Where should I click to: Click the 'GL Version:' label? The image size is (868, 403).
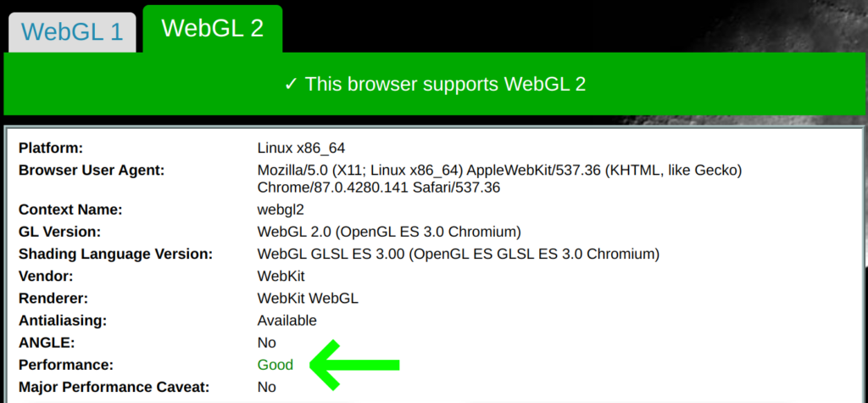[59, 232]
